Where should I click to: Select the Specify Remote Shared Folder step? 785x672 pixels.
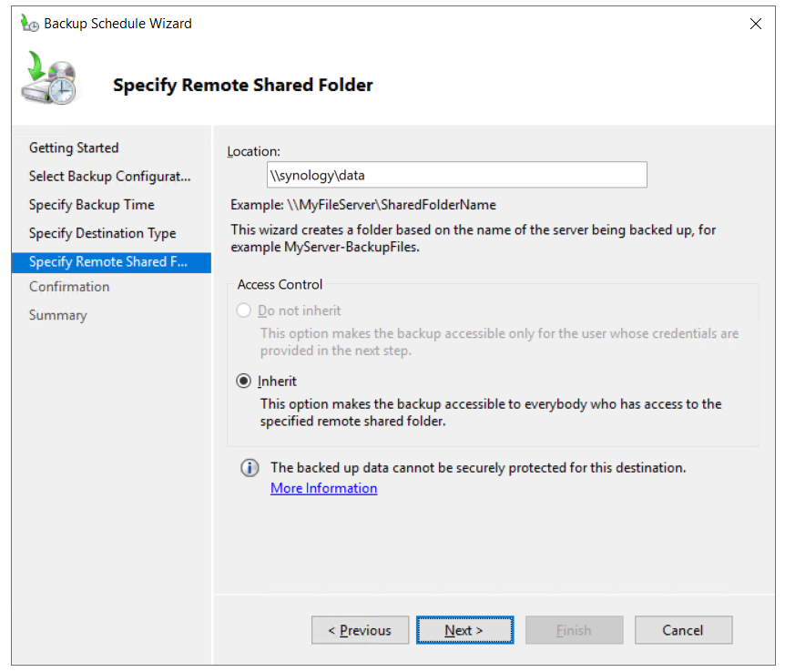(x=107, y=262)
